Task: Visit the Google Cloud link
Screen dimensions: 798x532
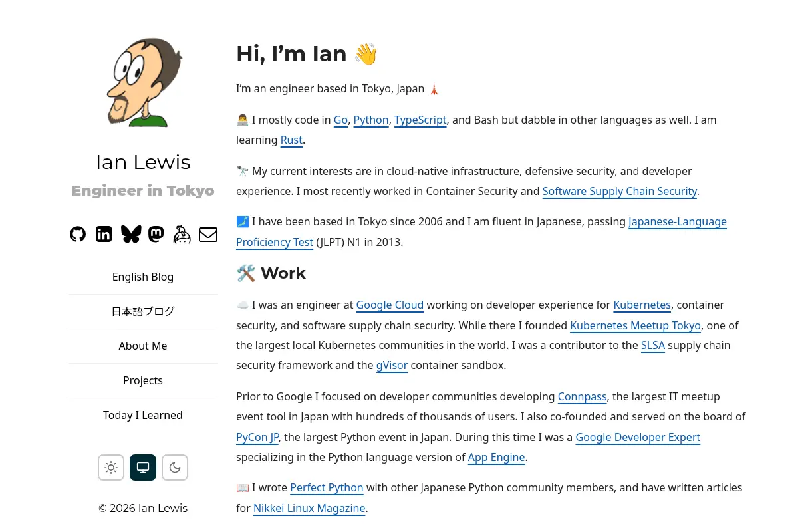Action: tap(390, 305)
